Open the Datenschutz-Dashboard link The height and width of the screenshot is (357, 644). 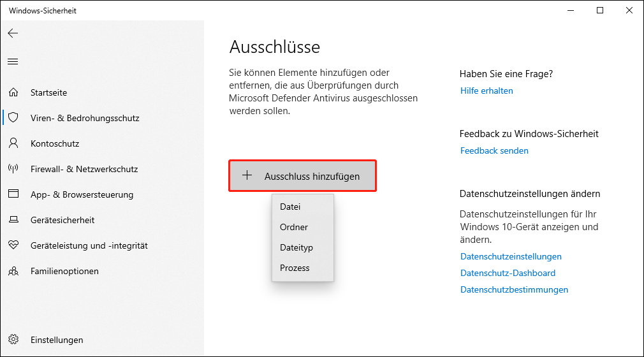pos(508,273)
